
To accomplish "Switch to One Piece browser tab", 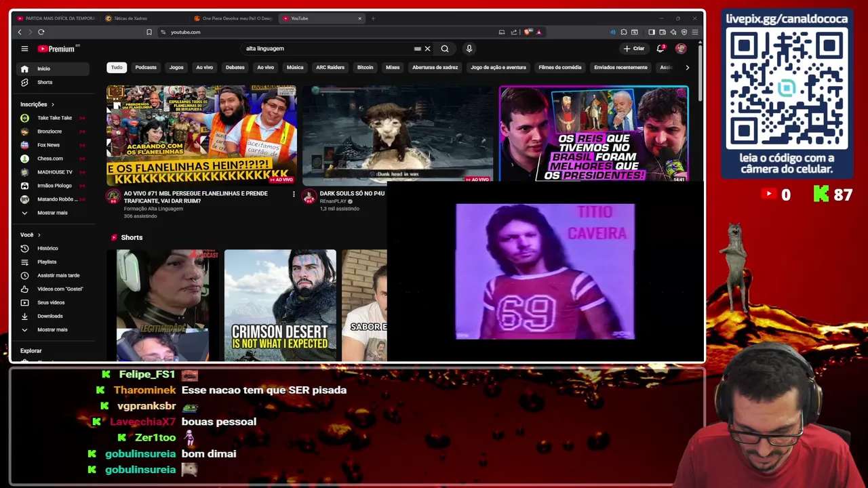I will pos(234,18).
